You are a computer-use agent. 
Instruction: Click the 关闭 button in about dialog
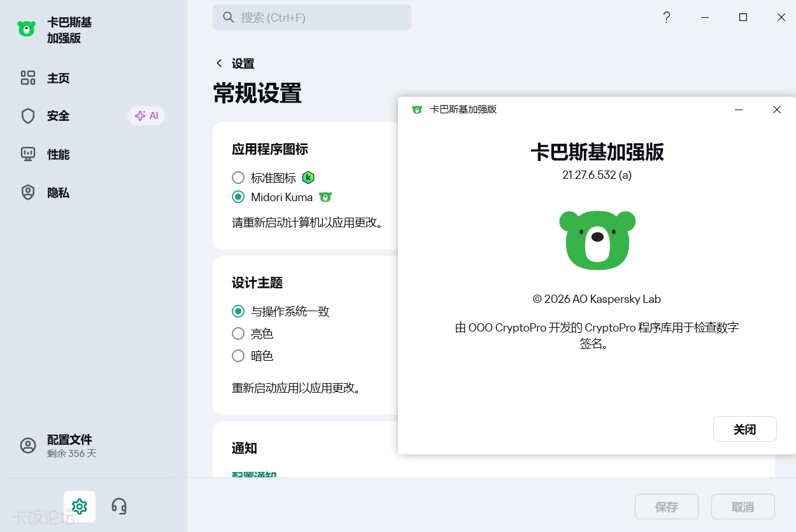click(745, 429)
